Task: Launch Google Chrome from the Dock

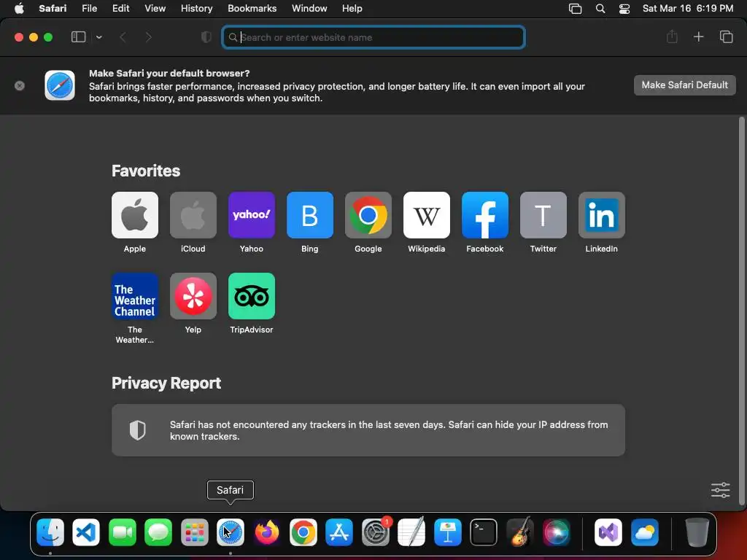Action: (303, 532)
